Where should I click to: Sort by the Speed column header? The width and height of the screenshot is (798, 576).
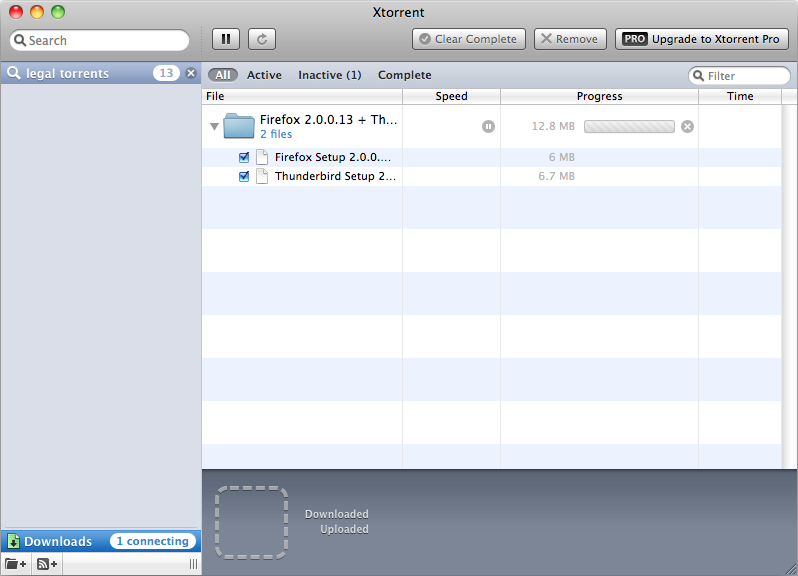click(451, 96)
